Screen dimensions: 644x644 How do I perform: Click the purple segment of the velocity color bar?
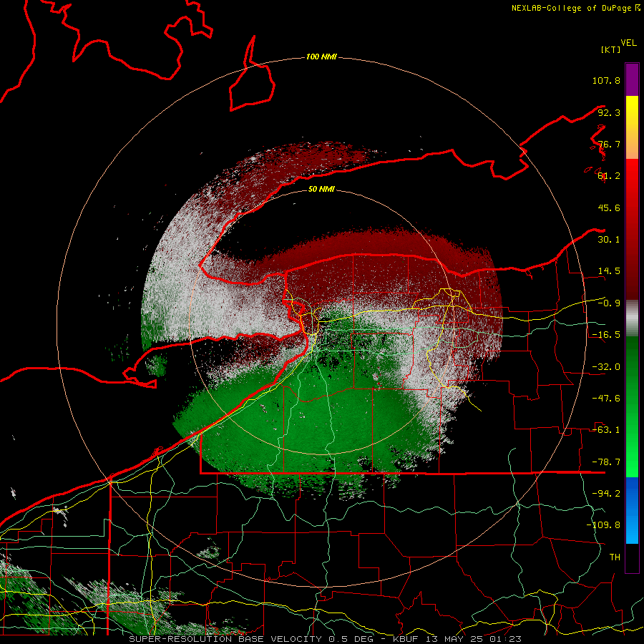(x=632, y=79)
